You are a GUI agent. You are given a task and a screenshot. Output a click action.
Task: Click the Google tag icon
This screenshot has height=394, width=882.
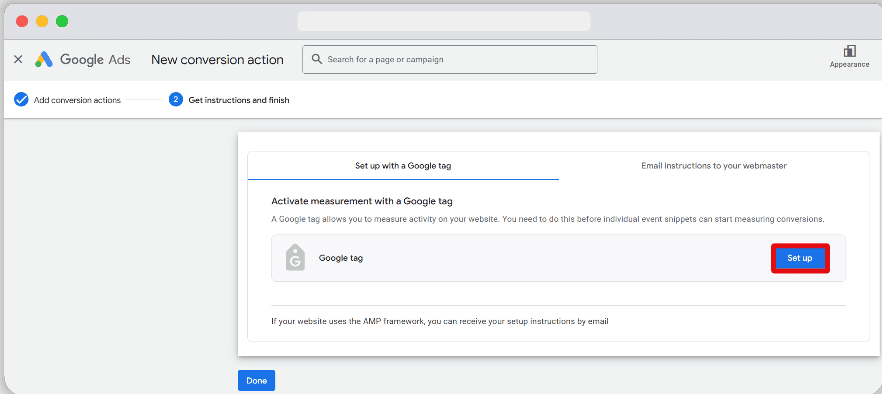(x=295, y=258)
